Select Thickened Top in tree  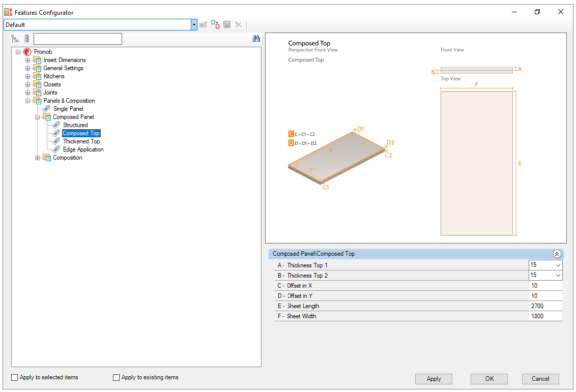tap(81, 141)
